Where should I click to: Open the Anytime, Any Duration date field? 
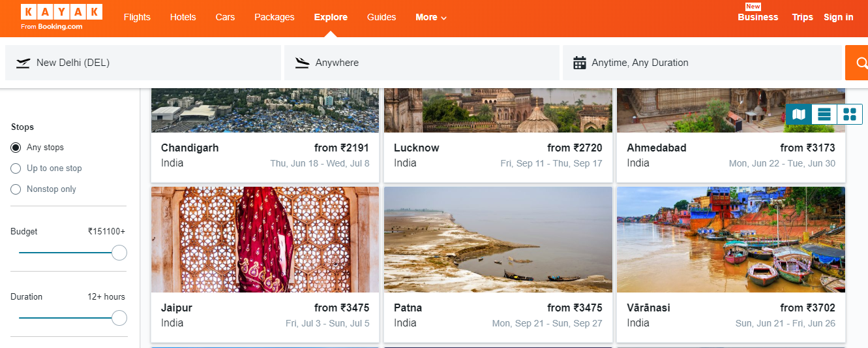702,63
